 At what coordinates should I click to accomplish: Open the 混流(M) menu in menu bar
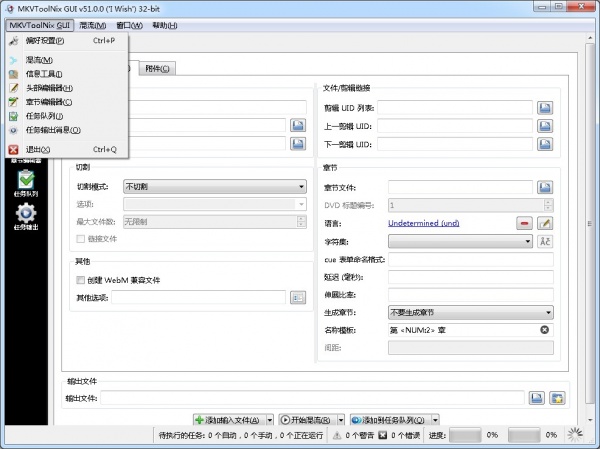93,26
